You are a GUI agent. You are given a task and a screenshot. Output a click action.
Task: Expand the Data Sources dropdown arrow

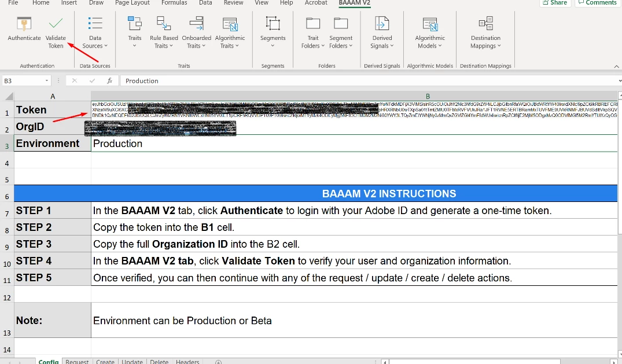click(x=105, y=46)
